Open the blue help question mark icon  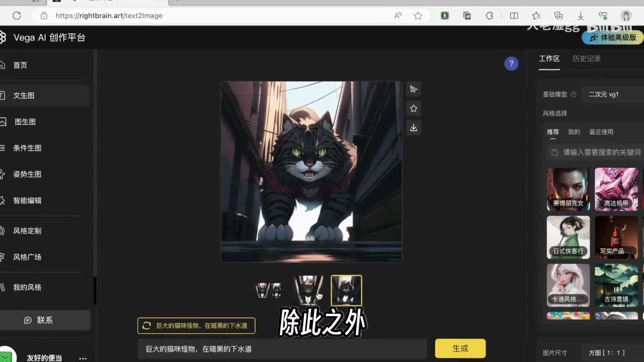[511, 63]
